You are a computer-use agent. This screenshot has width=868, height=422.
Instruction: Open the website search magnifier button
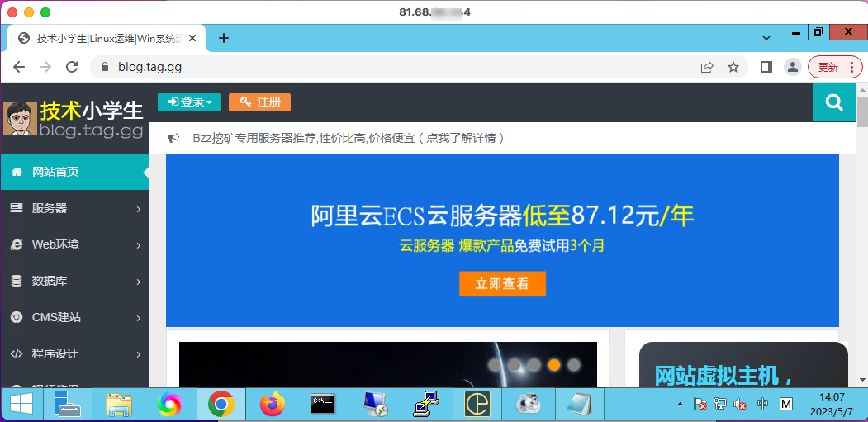pos(834,102)
